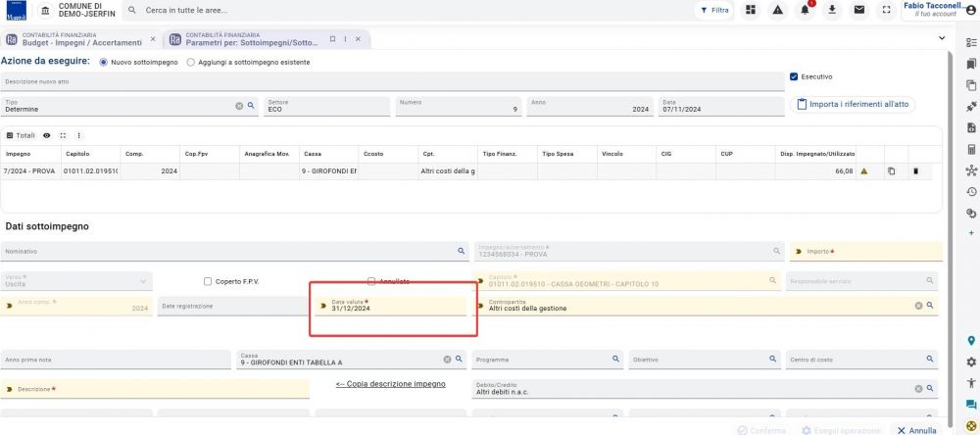Open the mail envelope icon

[x=859, y=10]
